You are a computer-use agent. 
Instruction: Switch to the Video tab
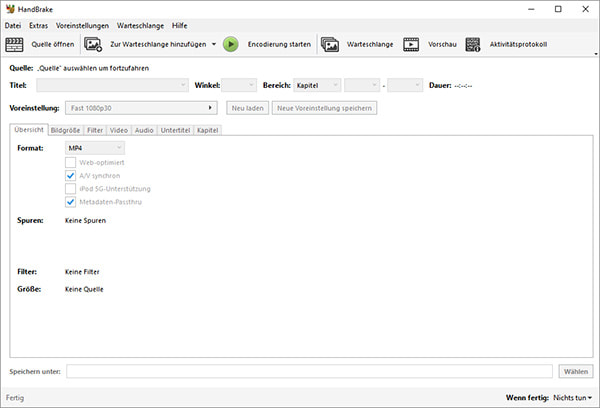point(119,131)
